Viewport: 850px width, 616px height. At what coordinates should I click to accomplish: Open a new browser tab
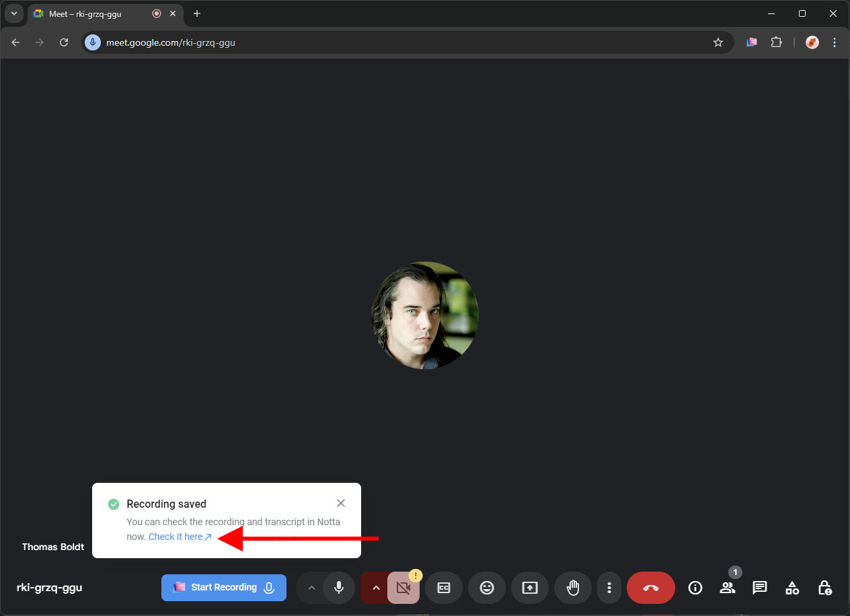[197, 13]
